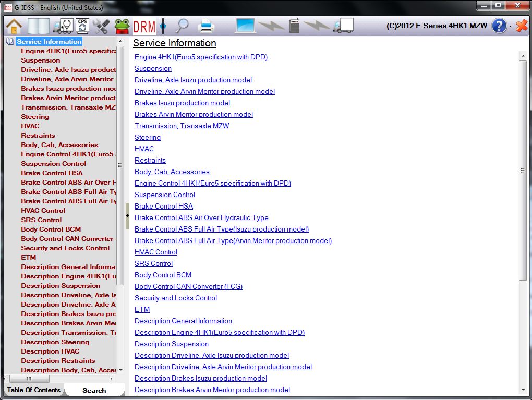Screen dimensions: 532x400
Task: Open the Suspension link in content
Action: tap(153, 68)
